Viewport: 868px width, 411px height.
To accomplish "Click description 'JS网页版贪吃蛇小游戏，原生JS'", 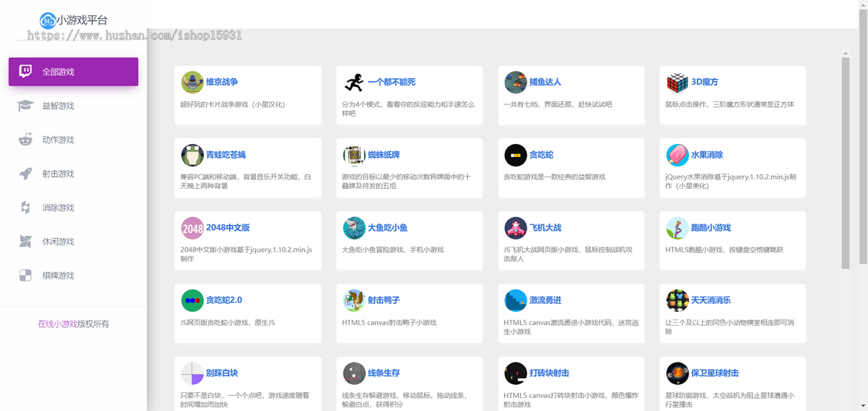I will click(227, 322).
